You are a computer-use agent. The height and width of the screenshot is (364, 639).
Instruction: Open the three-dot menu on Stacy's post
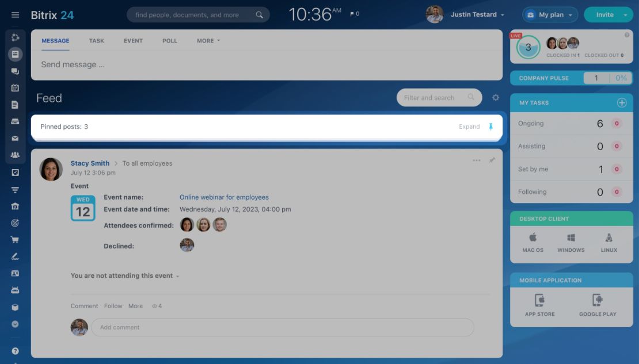(477, 160)
